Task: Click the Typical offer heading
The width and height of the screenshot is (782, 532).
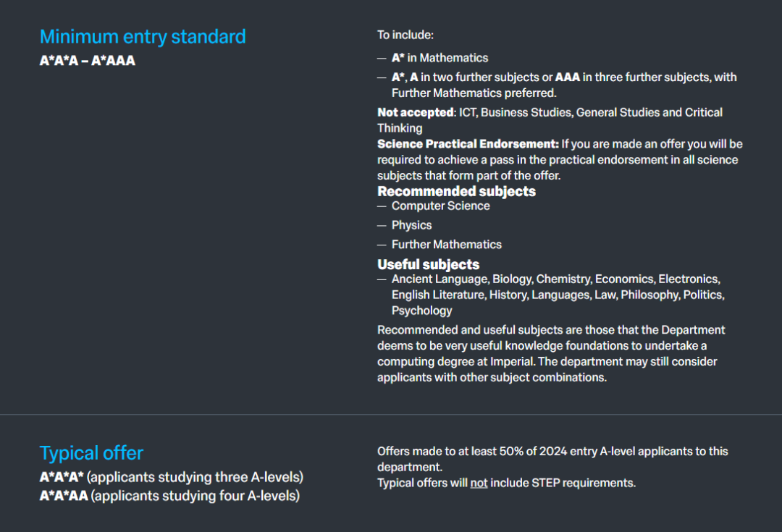Action: (91, 453)
